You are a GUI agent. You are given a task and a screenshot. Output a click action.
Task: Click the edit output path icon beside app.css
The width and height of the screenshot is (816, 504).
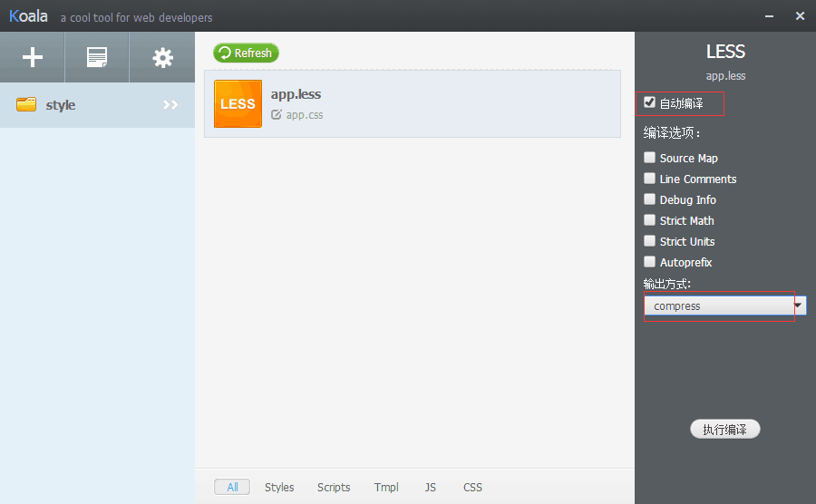pyautogui.click(x=277, y=114)
